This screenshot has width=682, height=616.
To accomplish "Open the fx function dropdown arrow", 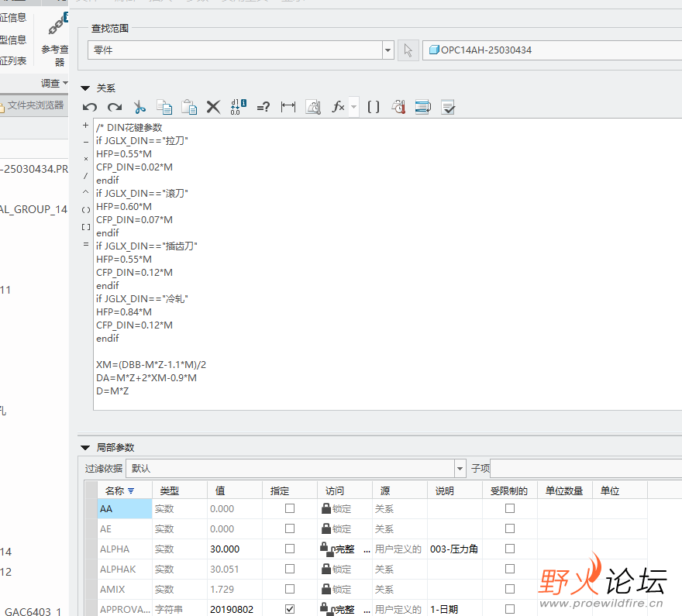I will [x=353, y=106].
